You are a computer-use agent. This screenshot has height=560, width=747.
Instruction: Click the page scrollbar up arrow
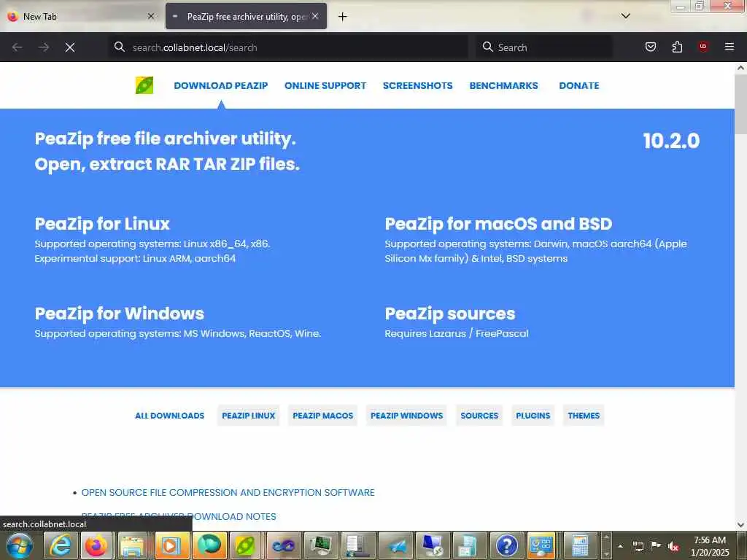coord(741,68)
